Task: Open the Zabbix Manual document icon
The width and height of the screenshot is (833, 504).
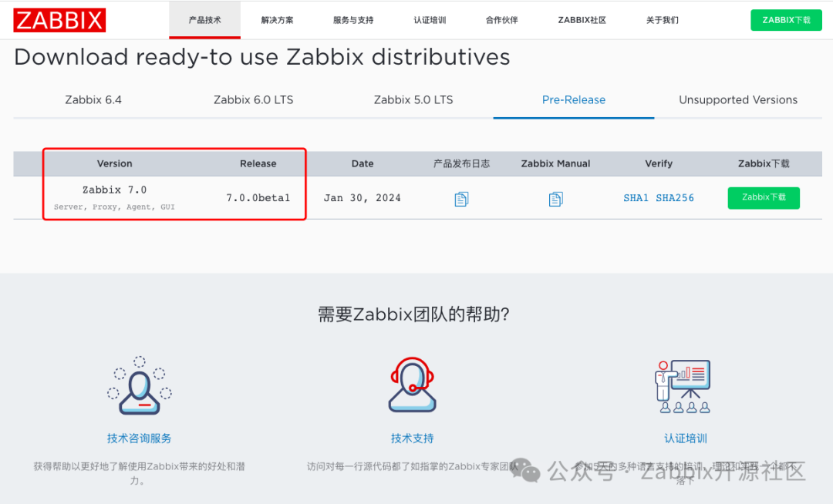Action: 555,198
